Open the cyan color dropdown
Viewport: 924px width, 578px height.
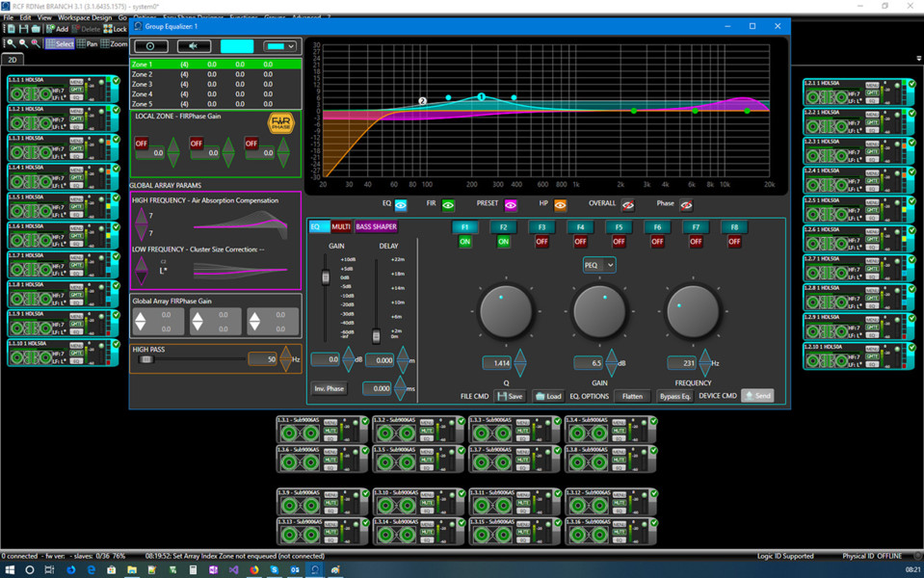pos(280,46)
